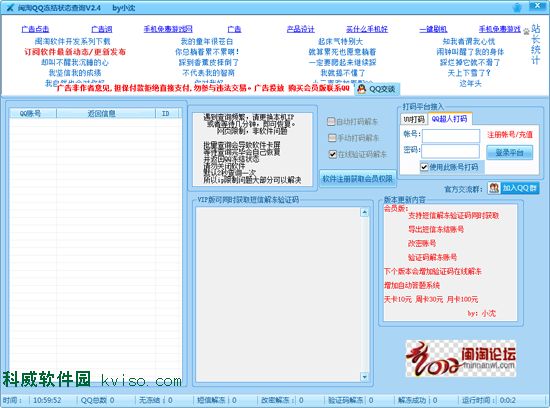Click the QQ总数 status bar entry
This screenshot has height=408, width=550.
tap(98, 400)
